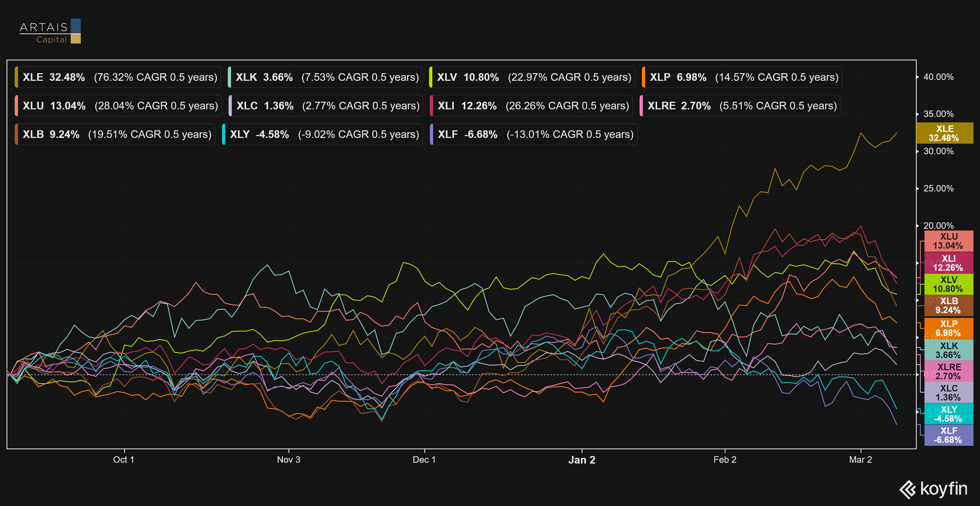This screenshot has height=506, width=980.
Task: Click the XLE 32.48% axis price tag
Action: [x=944, y=134]
